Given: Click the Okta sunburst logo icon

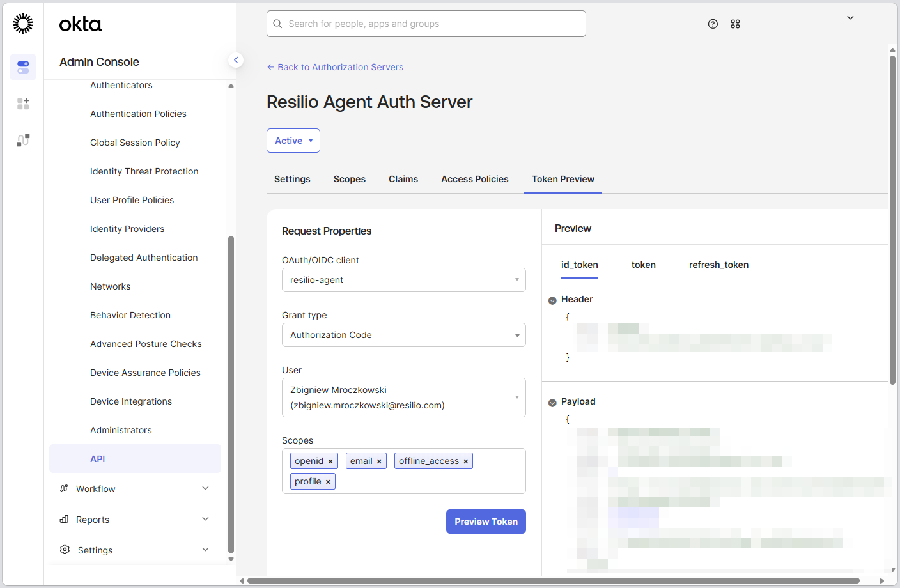Looking at the screenshot, I should [x=23, y=24].
